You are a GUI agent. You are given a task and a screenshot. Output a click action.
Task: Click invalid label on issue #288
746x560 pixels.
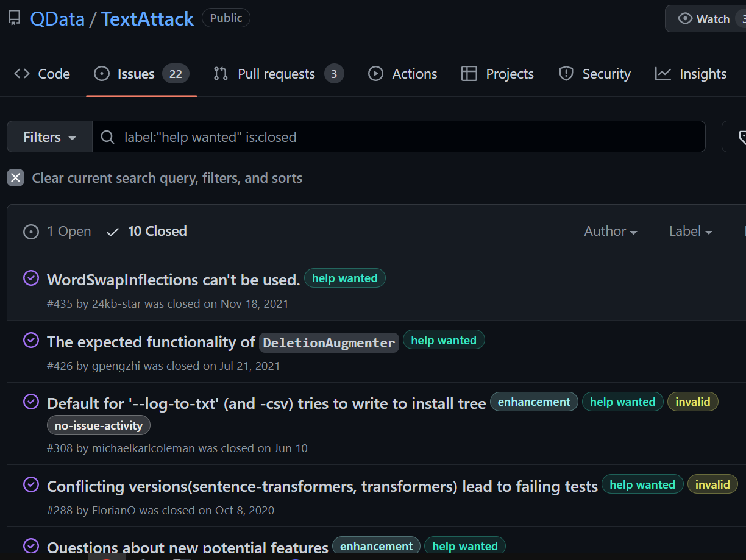[712, 485]
